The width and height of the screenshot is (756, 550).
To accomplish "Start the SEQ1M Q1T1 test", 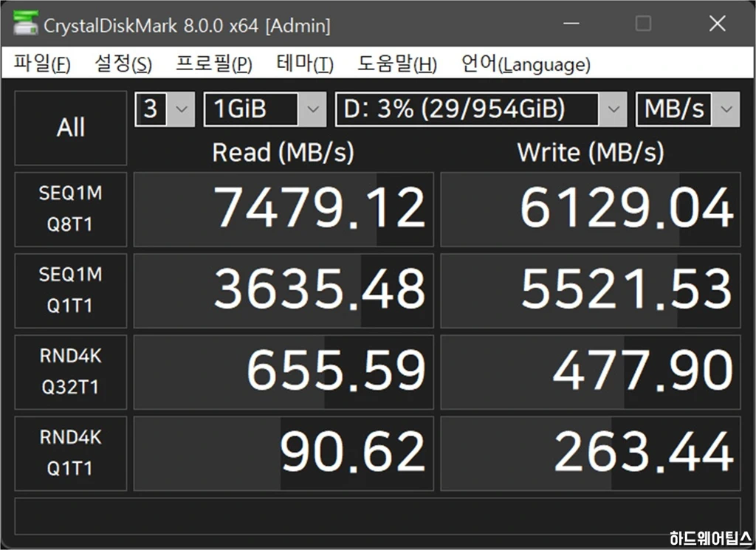I will tap(71, 291).
